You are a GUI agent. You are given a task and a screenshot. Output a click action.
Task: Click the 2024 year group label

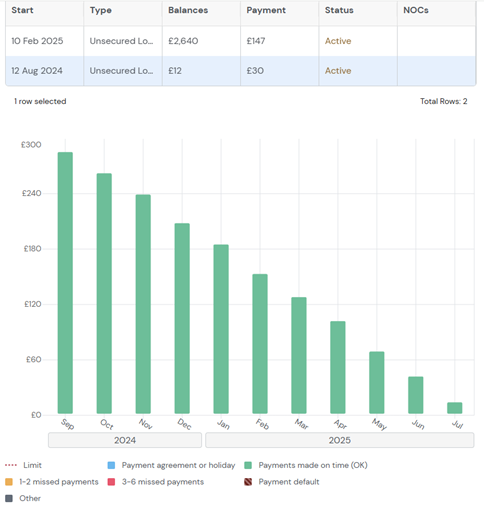pos(125,440)
